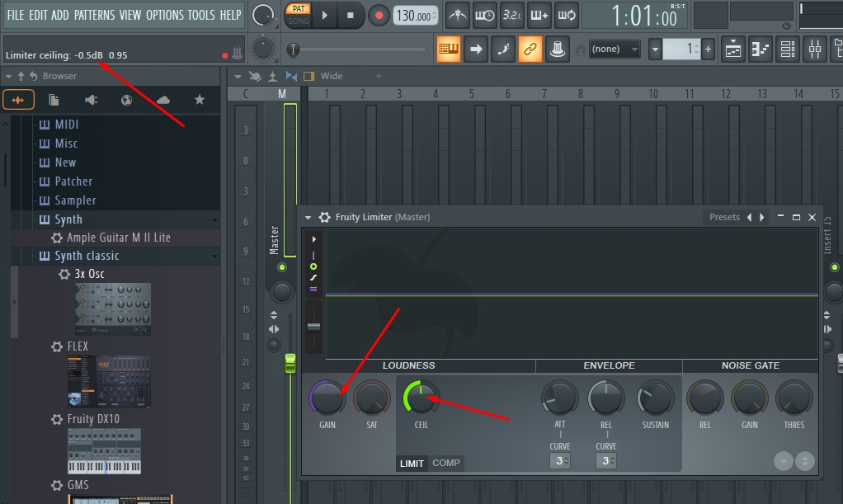
Task: Click the stop playback button
Action: pos(350,16)
